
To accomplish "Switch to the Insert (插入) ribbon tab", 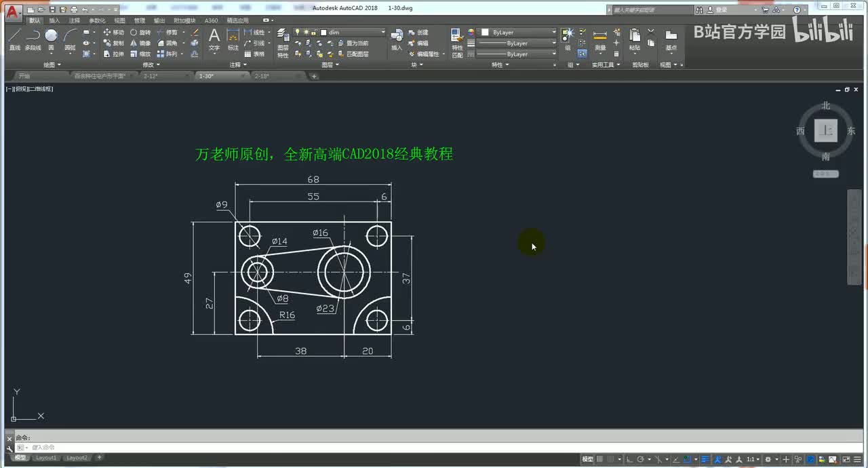I will 54,20.
